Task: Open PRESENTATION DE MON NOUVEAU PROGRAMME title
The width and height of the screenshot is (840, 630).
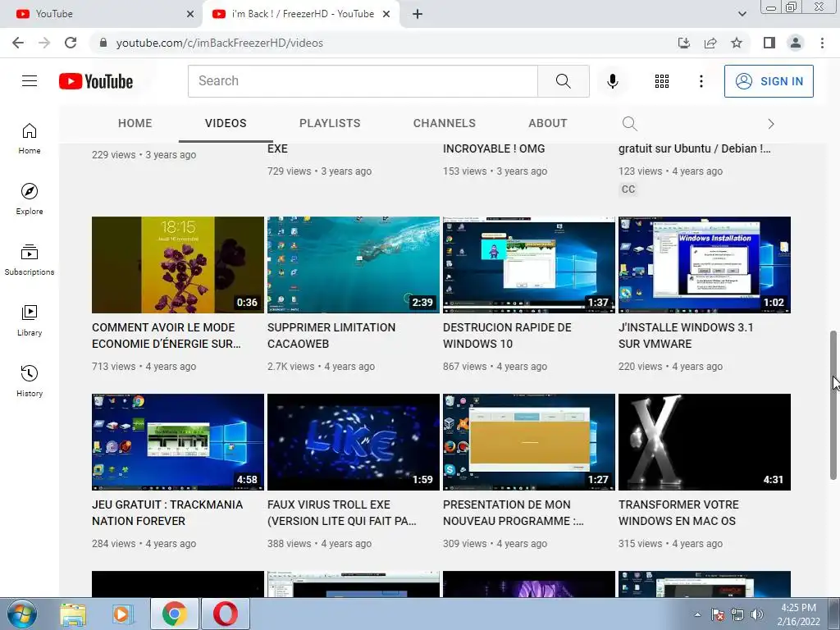Action: (514, 513)
